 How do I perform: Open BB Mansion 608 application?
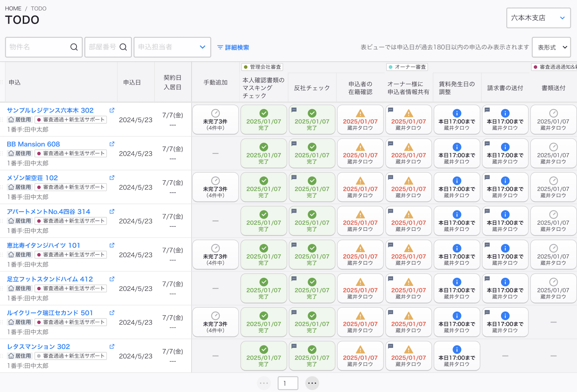tap(33, 144)
